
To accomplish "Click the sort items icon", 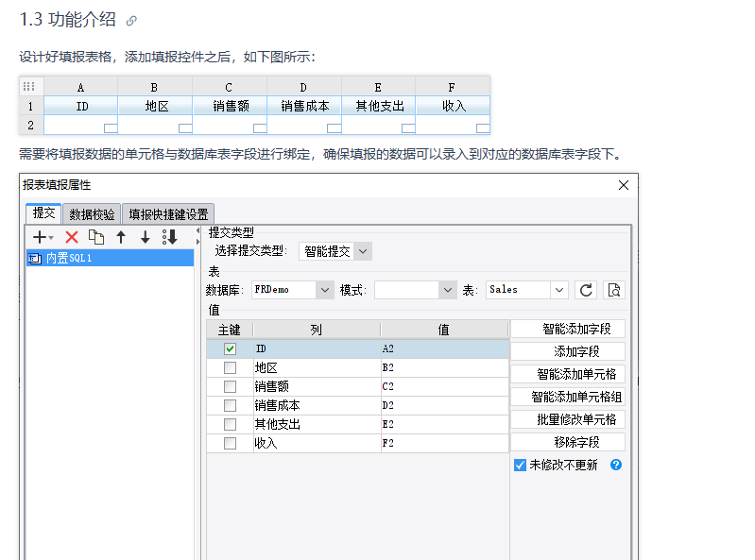I will click(169, 237).
